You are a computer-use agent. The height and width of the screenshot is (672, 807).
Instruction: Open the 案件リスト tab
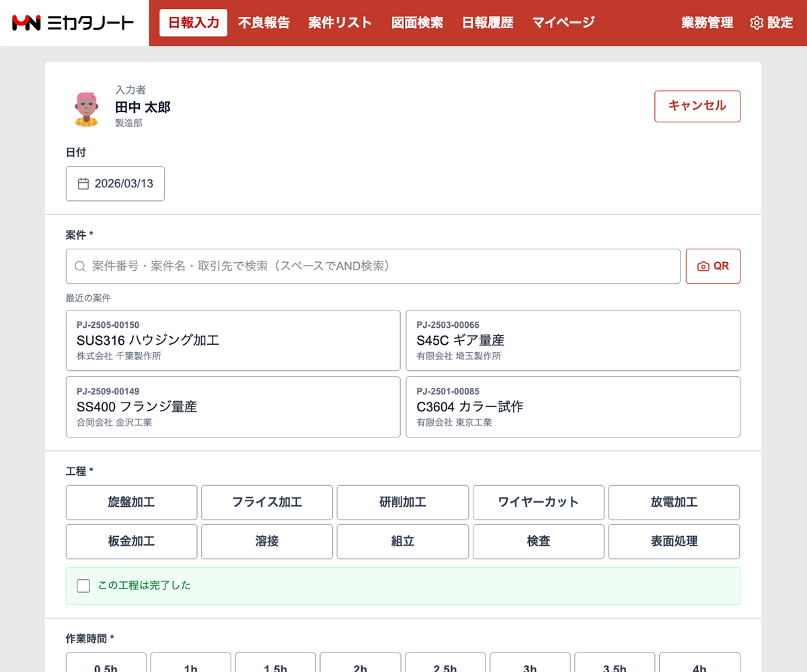[x=340, y=22]
